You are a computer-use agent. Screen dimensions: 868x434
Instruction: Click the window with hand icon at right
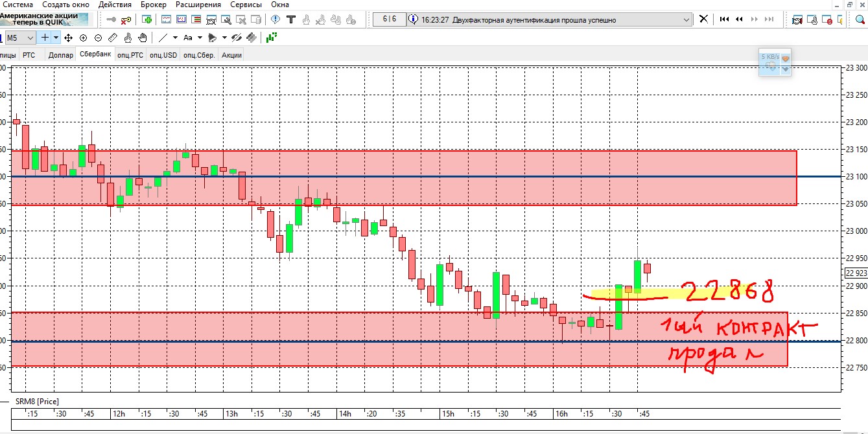point(812,21)
